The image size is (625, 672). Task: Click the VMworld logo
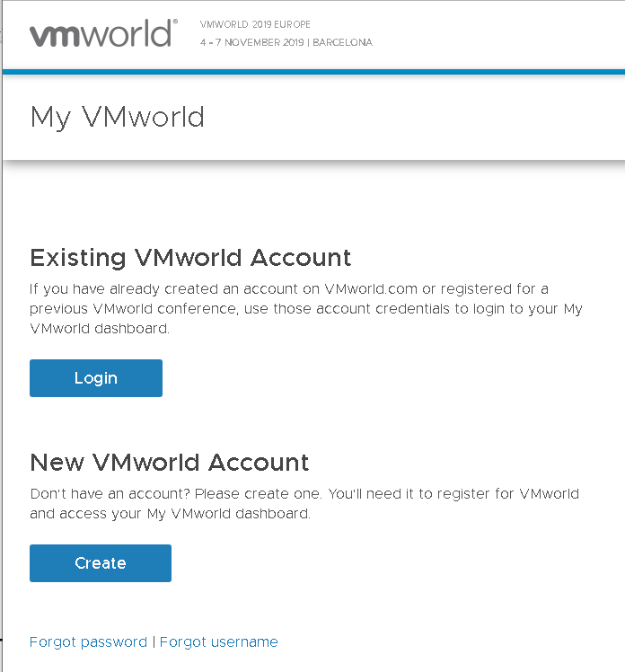click(101, 34)
